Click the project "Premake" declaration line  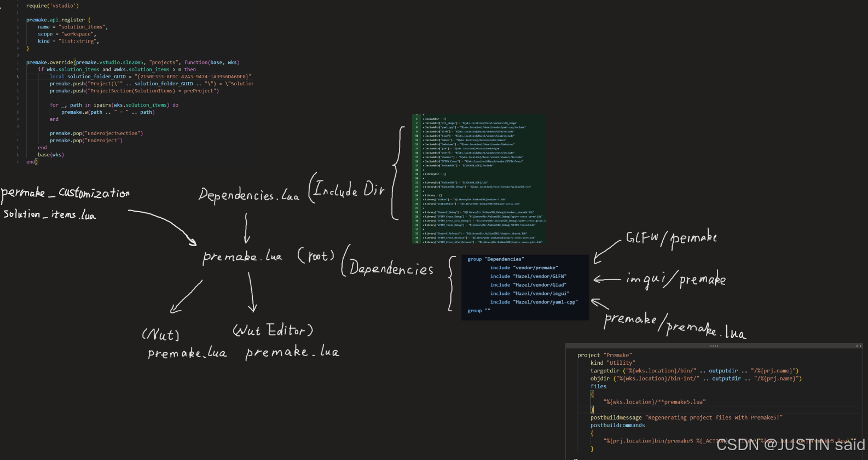pos(604,355)
